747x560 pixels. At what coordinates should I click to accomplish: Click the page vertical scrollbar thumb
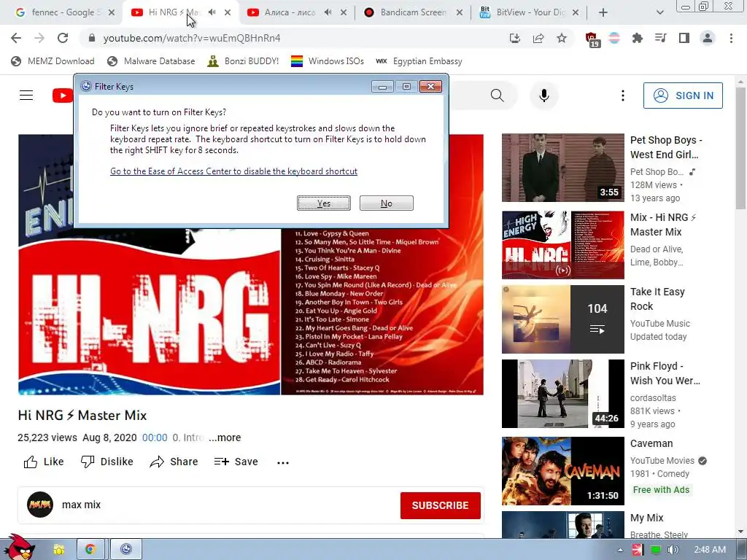coord(740,147)
